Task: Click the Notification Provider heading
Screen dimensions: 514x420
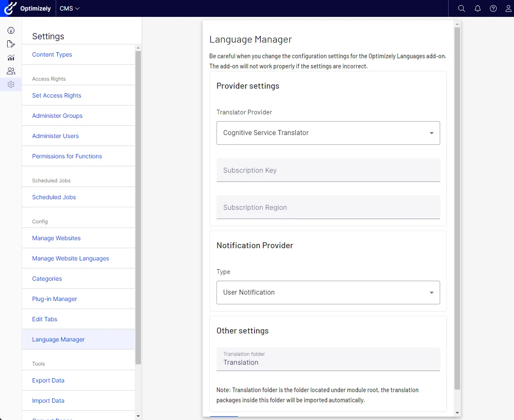Action: coord(254,246)
